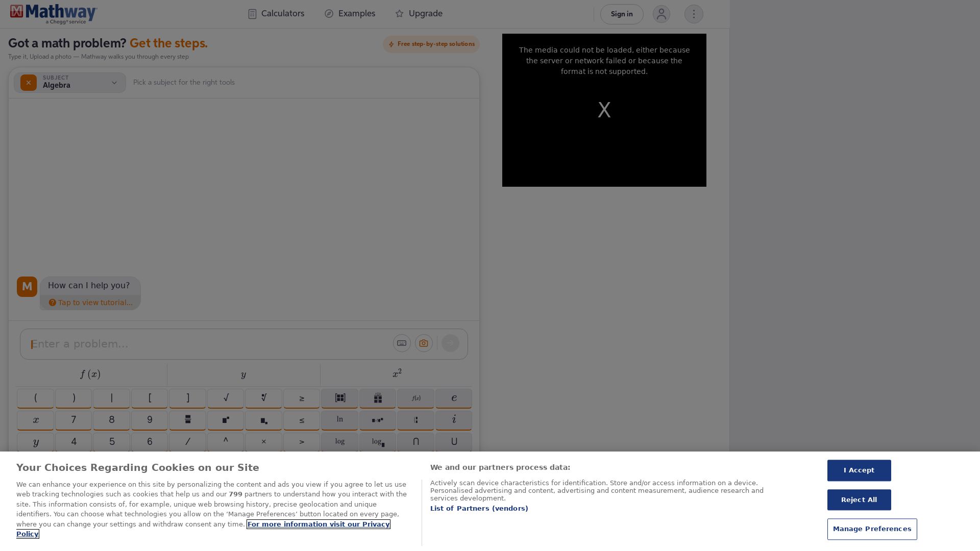Screen dimensions: 980x551
Task: Tap the open parenthesis key
Action: pos(35,398)
